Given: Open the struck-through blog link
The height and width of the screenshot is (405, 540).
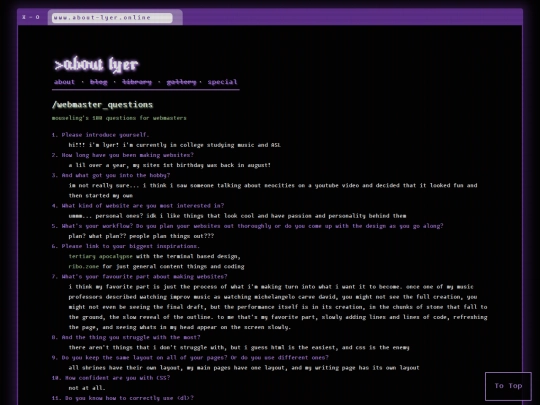Looking at the screenshot, I should tap(98, 82).
